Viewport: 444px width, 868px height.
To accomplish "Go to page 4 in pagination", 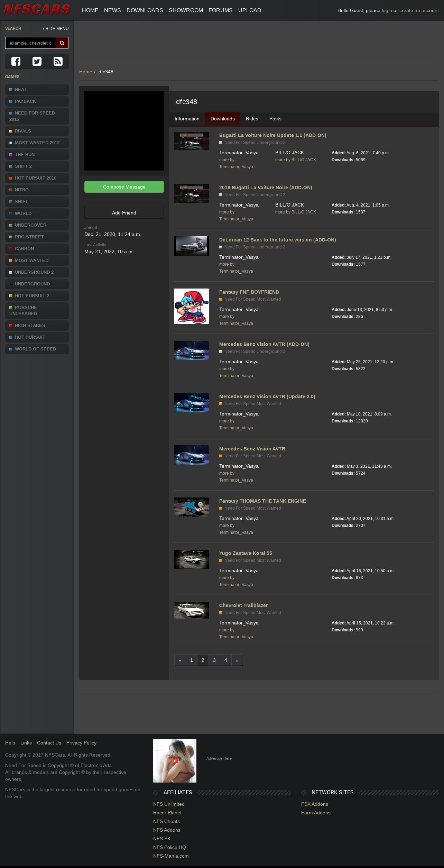I will pos(226,660).
